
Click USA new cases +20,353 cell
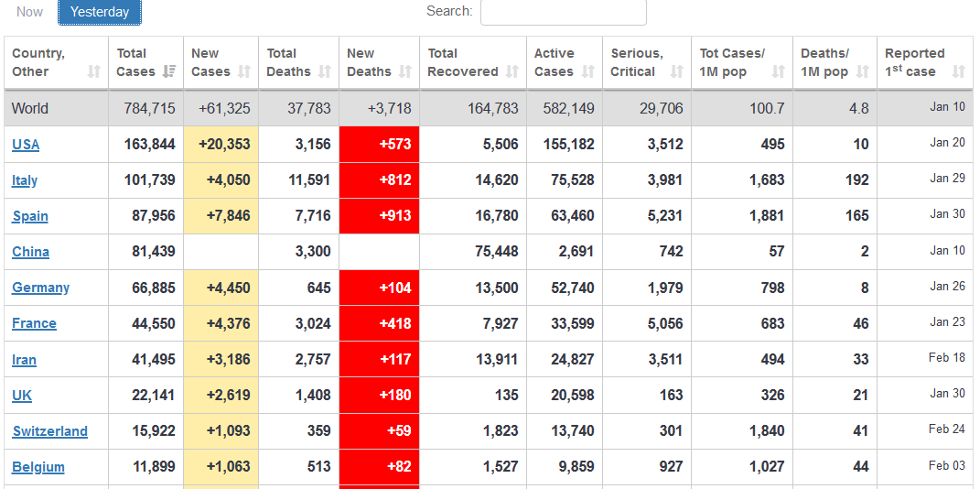pos(221,145)
